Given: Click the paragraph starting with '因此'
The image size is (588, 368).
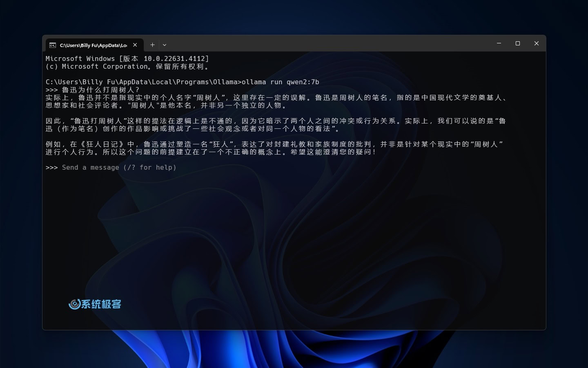Looking at the screenshot, I should [x=276, y=125].
